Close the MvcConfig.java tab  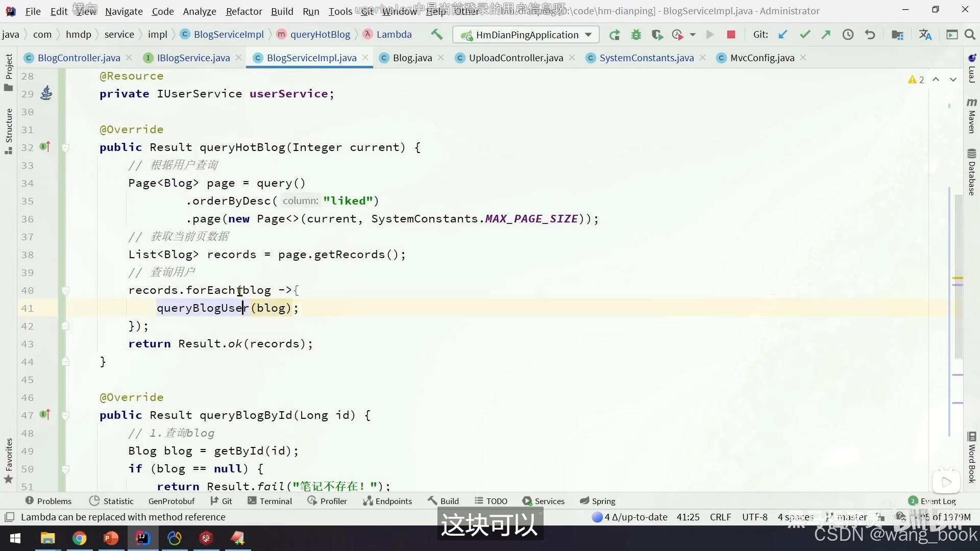pos(803,58)
